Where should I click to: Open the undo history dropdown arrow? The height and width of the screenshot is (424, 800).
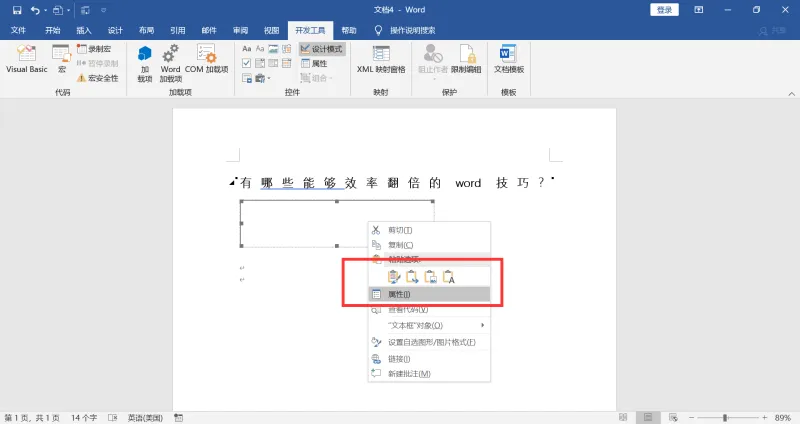click(45, 10)
